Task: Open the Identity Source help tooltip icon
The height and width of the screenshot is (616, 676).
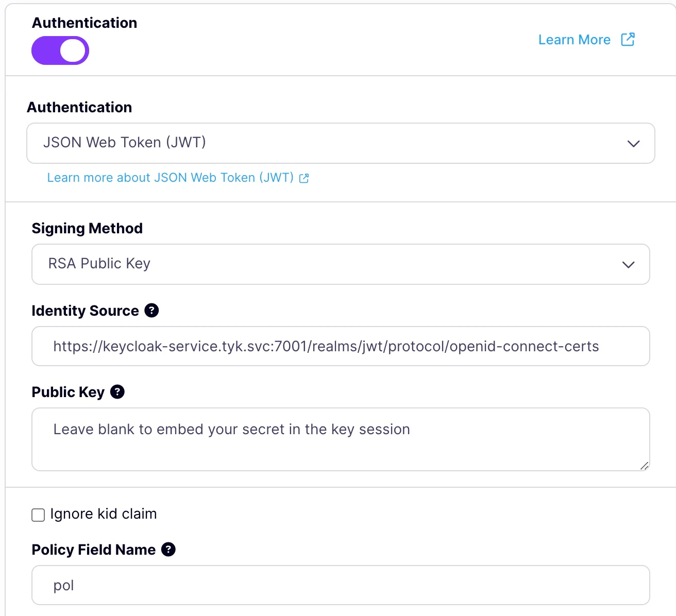Action: point(151,310)
